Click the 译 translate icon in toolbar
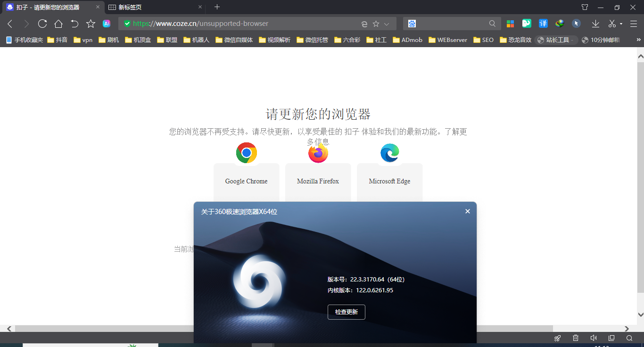The image size is (644, 347). pyautogui.click(x=543, y=23)
